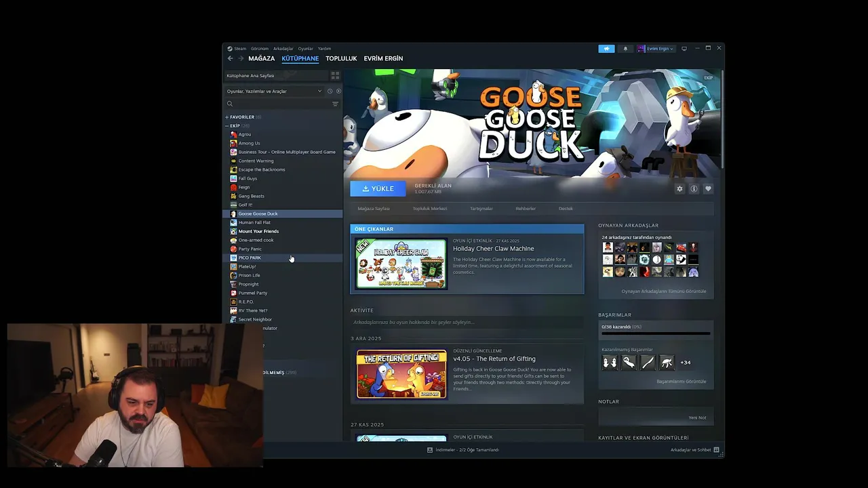The height and width of the screenshot is (488, 868).
Task: Open Evrim Ergin account dropdown
Action: (655, 49)
